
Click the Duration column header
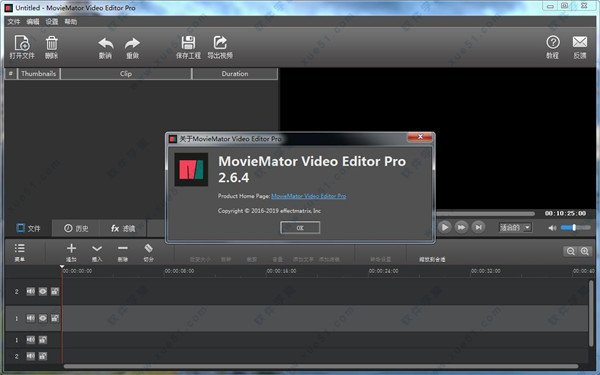(235, 73)
